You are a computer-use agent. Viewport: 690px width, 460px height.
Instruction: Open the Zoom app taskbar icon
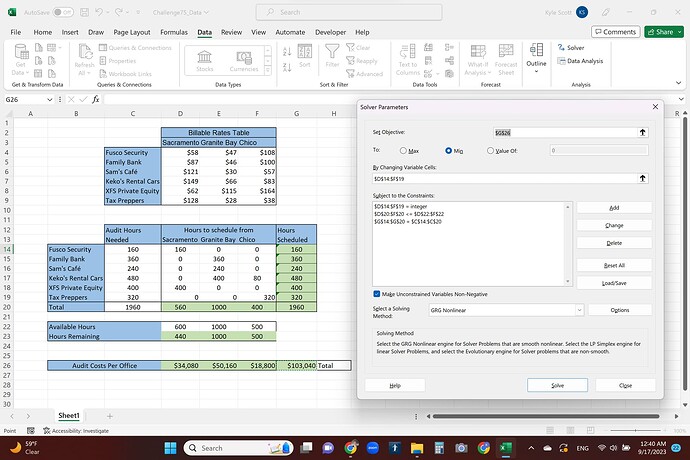[x=373, y=448]
